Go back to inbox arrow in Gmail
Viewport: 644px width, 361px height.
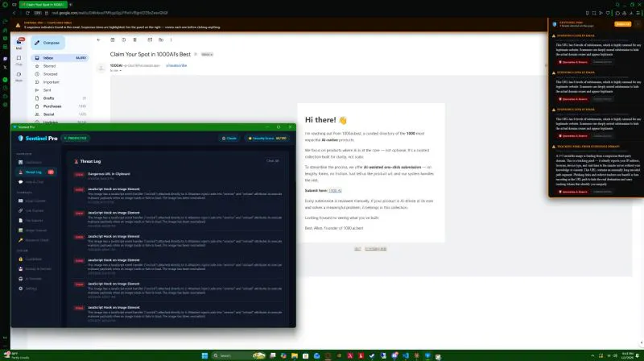point(98,39)
